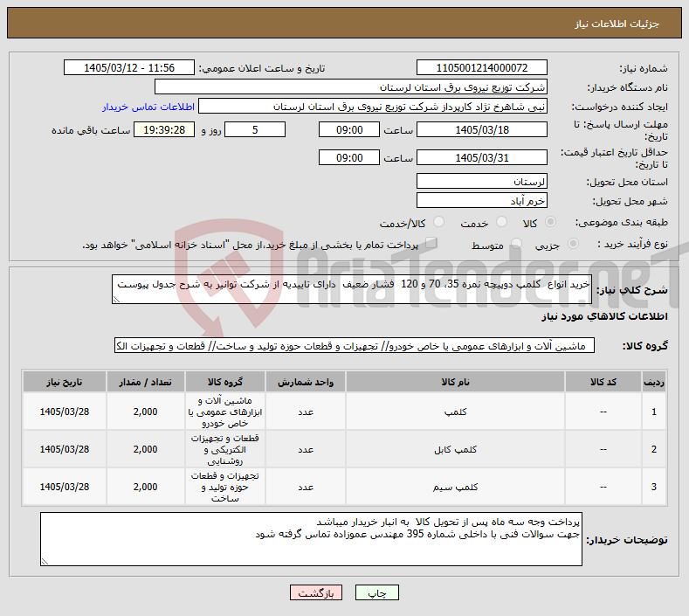The width and height of the screenshot is (689, 616).
Task: Click the چاپ (print) button
Action: click(376, 592)
